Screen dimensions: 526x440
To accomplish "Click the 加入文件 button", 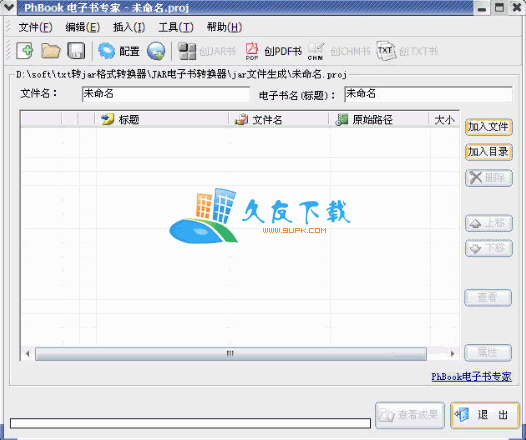I will pos(489,127).
